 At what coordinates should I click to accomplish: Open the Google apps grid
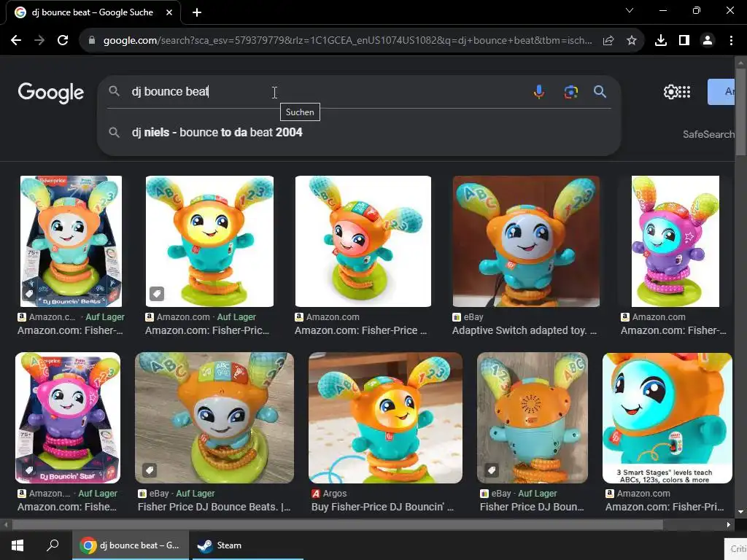pos(684,91)
